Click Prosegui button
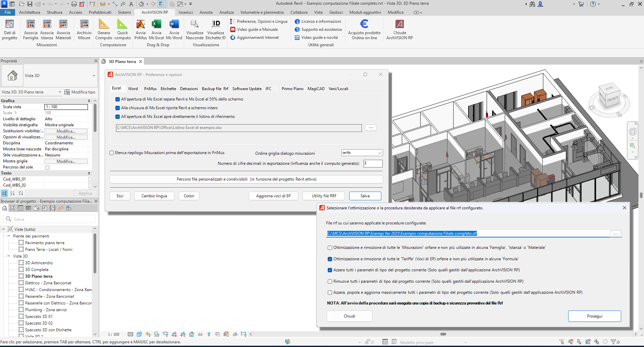 594,316
